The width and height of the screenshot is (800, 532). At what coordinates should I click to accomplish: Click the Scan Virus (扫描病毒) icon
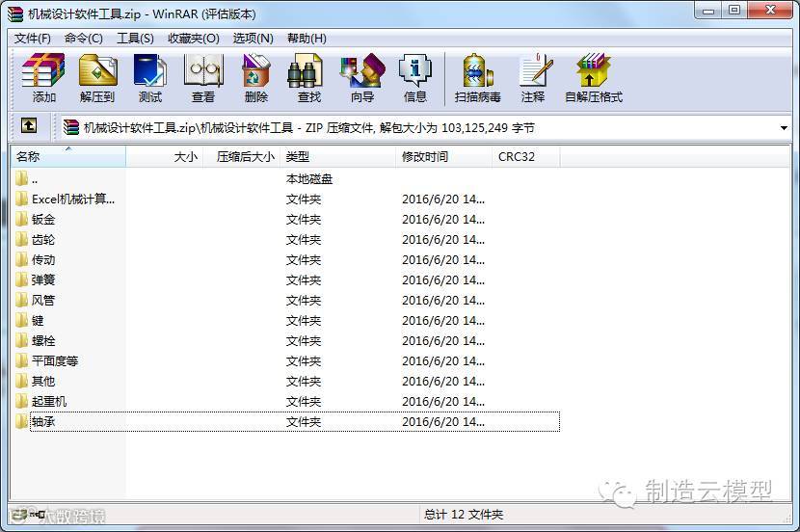pos(477,78)
